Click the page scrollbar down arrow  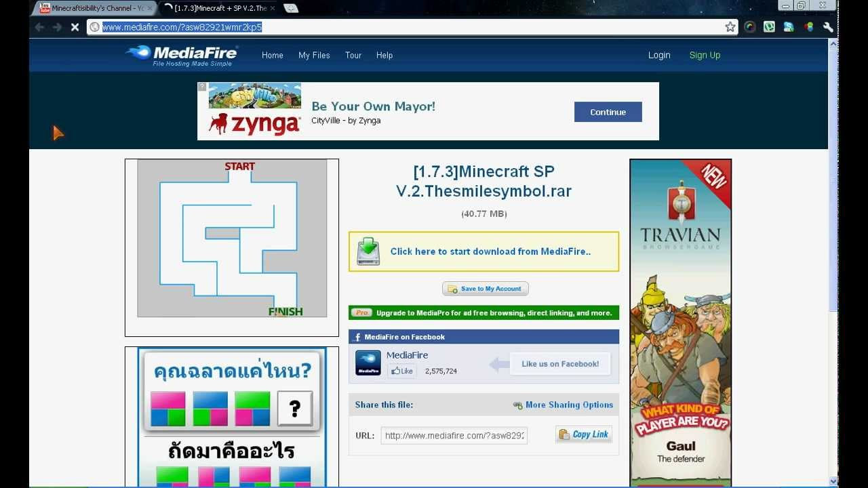[x=833, y=481]
